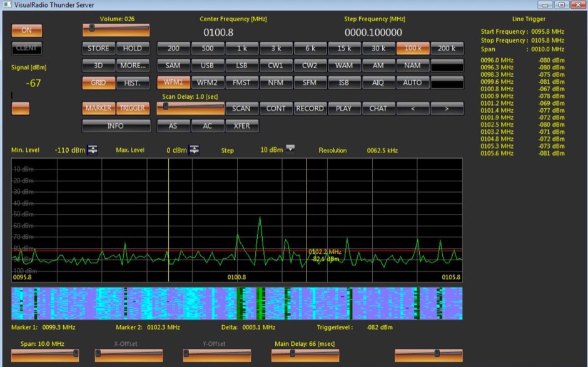Select the 200 k bandwidth

coord(447,48)
